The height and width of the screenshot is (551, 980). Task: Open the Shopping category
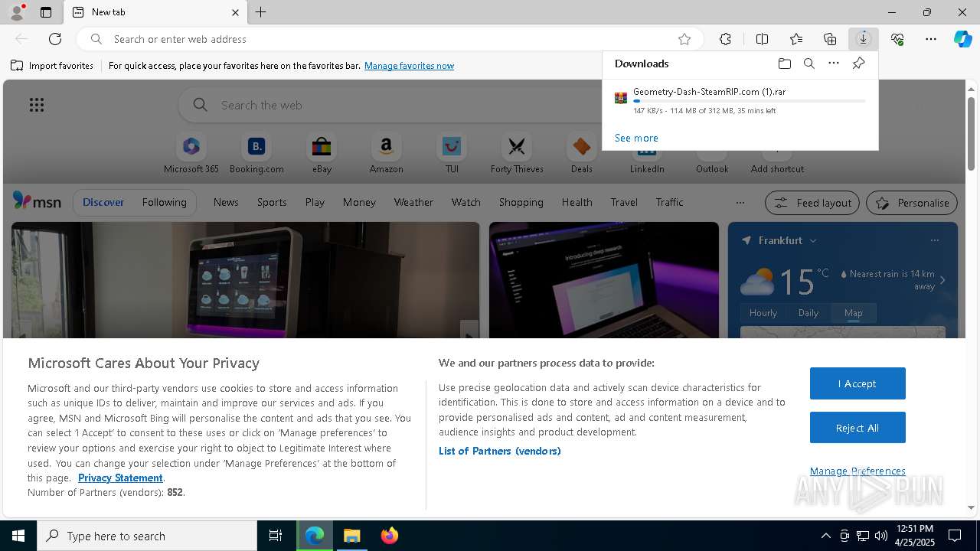click(521, 202)
